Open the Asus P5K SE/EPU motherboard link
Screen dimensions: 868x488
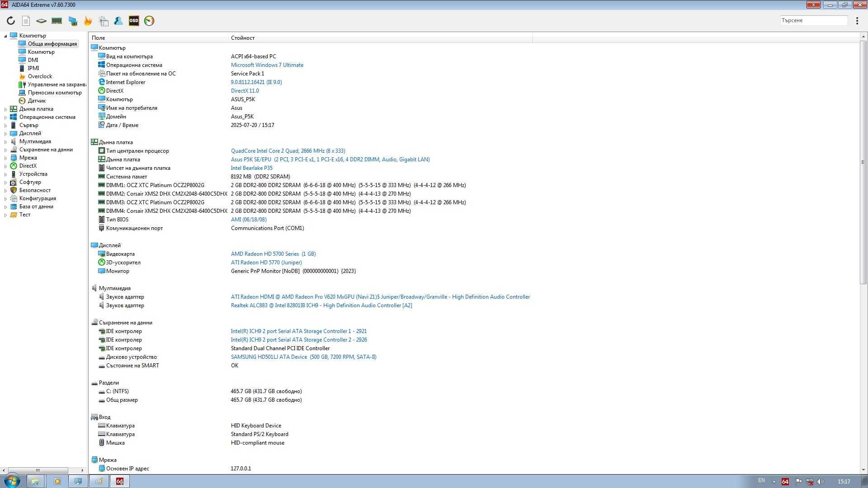coord(330,160)
